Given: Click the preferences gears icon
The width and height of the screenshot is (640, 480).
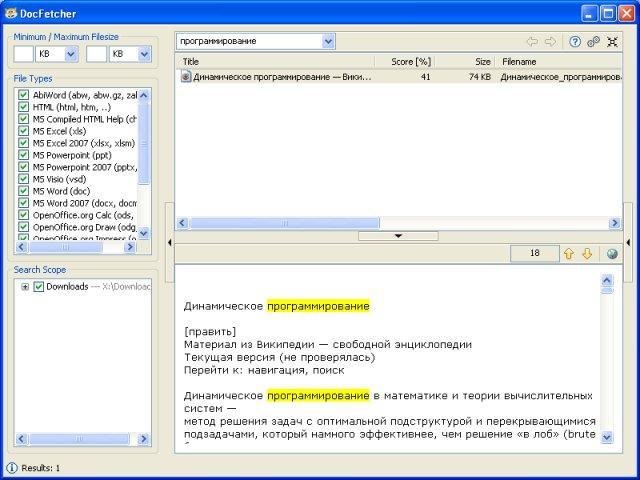Looking at the screenshot, I should coord(593,41).
